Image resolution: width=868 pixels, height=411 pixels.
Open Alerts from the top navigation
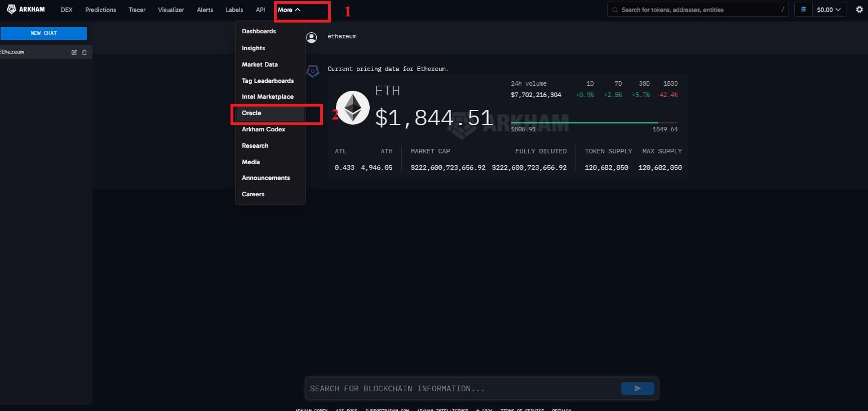click(205, 10)
